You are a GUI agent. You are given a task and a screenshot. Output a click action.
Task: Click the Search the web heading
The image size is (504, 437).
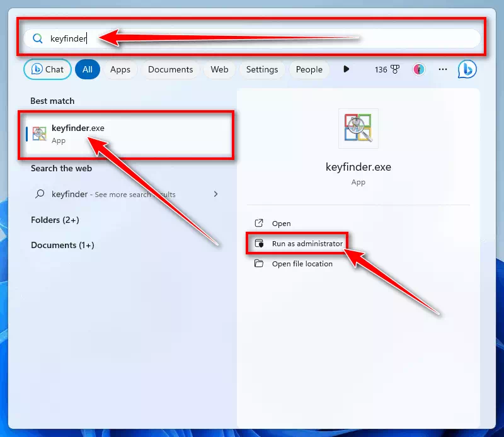tap(61, 168)
